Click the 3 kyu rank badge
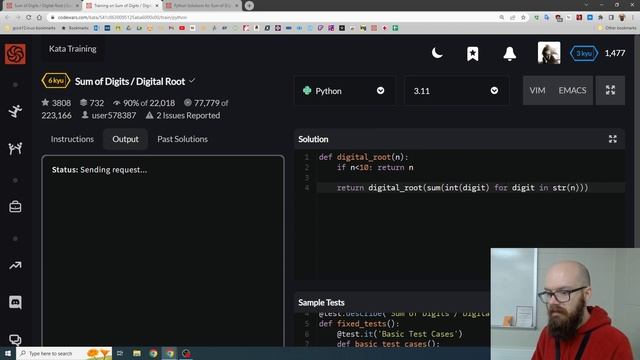Image resolution: width=640 pixels, height=360 pixels. tap(584, 53)
